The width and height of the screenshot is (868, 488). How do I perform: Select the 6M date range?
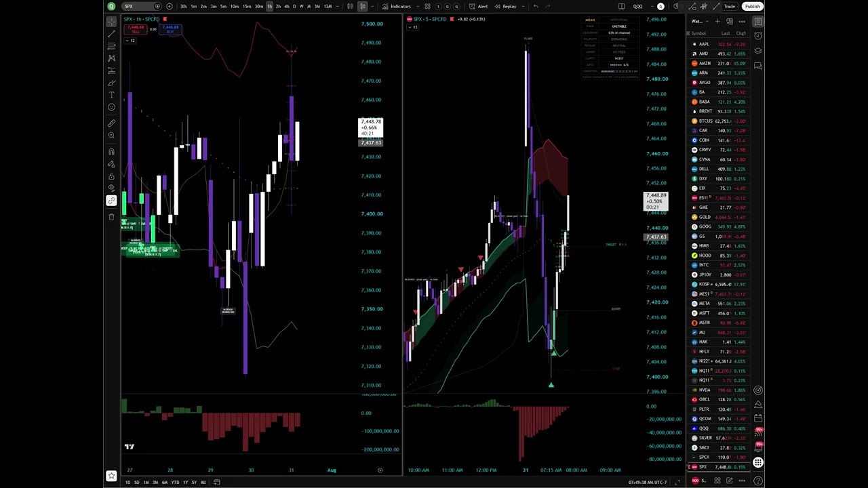coord(164,483)
